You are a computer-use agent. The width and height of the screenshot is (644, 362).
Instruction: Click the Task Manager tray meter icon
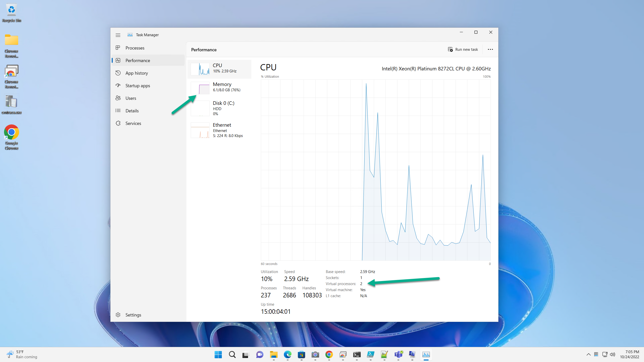(x=596, y=354)
